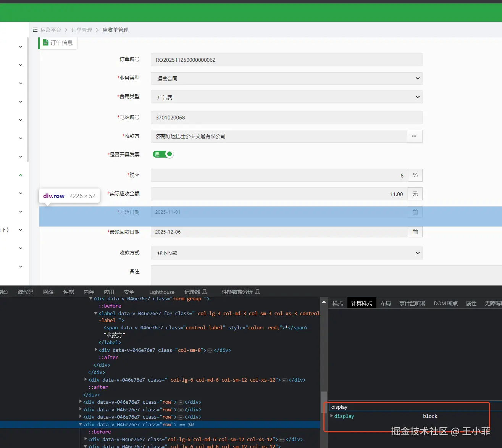Click the menu collapse icon in breadcrumb

pos(35,30)
